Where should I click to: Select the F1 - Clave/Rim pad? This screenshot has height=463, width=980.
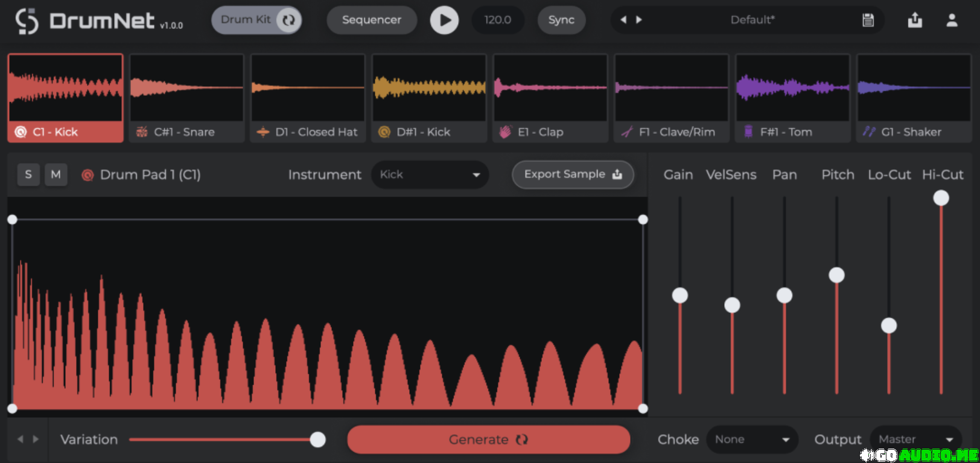pyautogui.click(x=672, y=98)
